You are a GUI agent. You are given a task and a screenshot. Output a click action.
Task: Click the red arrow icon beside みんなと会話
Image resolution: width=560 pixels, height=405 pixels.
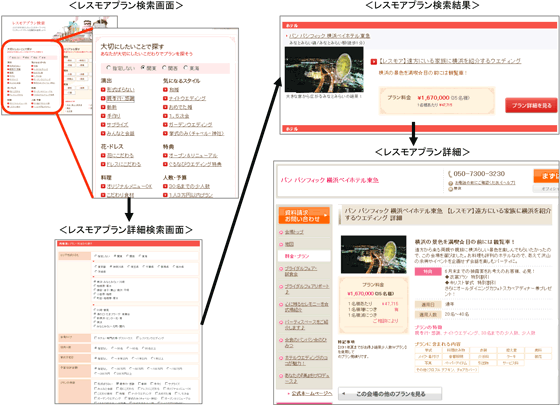103,133
